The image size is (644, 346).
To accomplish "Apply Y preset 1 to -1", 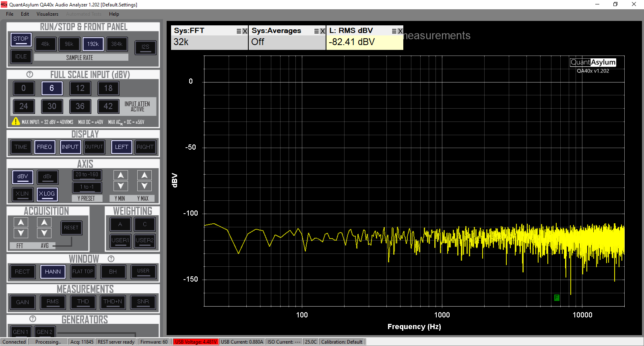I will pyautogui.click(x=87, y=187).
